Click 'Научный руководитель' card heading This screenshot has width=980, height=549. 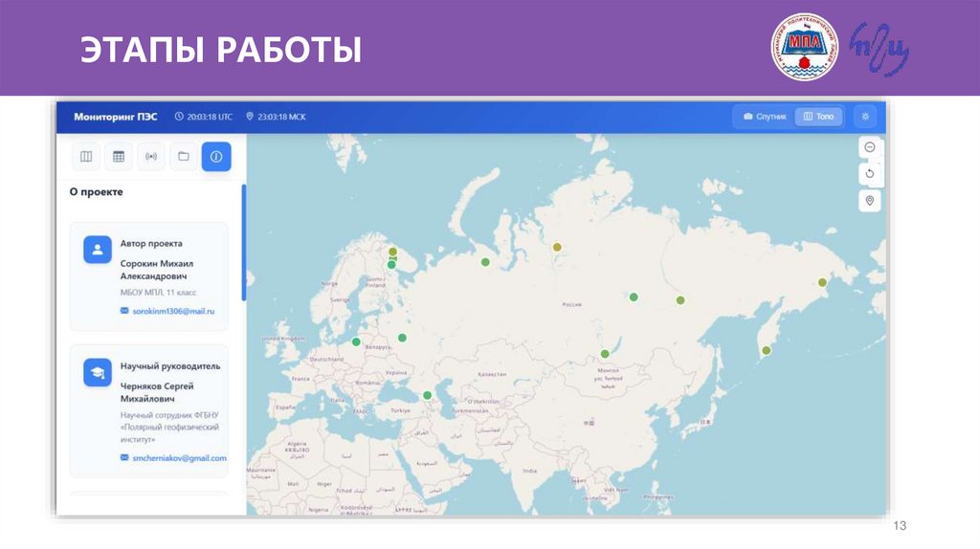170,366
